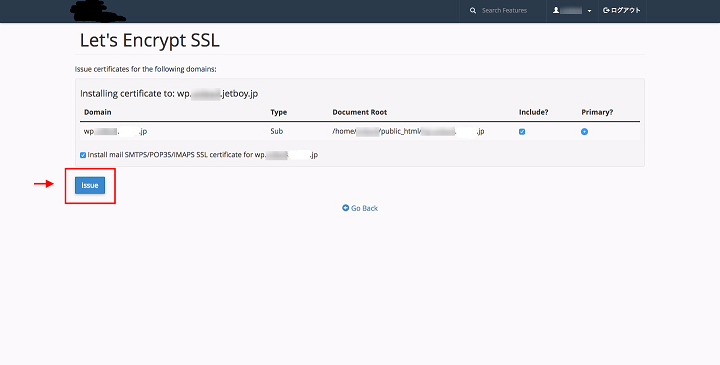The image size is (720, 365).
Task: Click the circular arrow icon beside Go Back
Action: click(x=345, y=208)
